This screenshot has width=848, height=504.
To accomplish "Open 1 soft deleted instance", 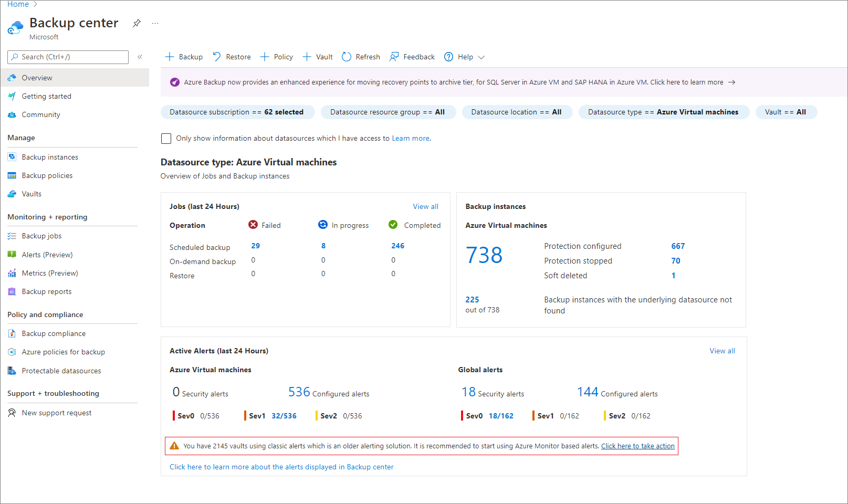I will (673, 276).
